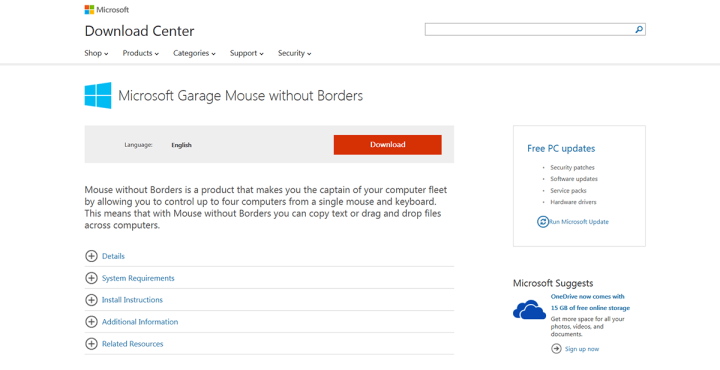Open the Security menu

tap(294, 53)
